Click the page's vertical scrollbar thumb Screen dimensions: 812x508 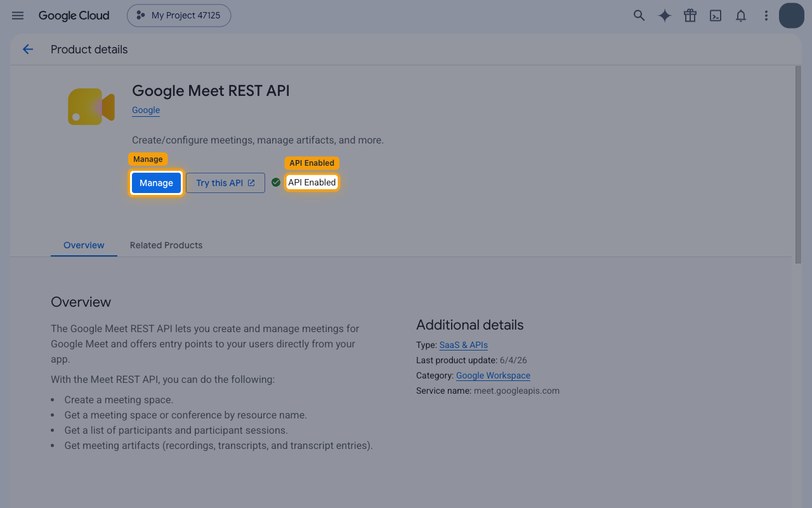pos(798,164)
